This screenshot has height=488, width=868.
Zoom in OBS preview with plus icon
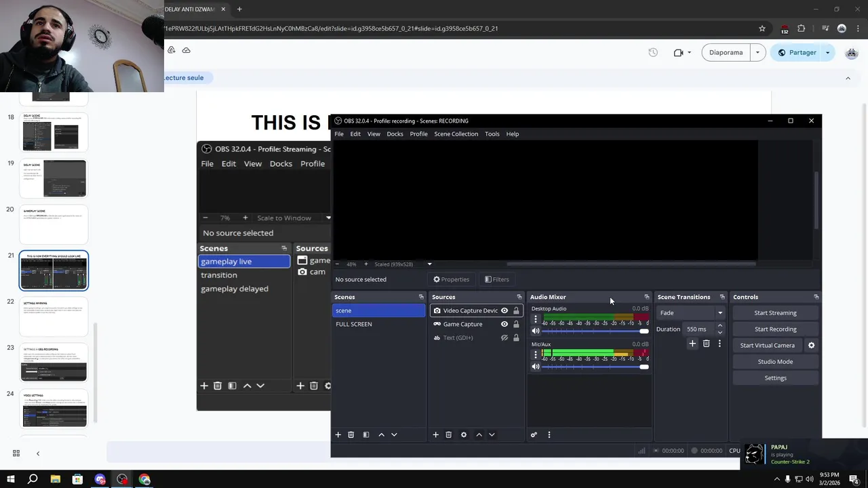(x=366, y=264)
